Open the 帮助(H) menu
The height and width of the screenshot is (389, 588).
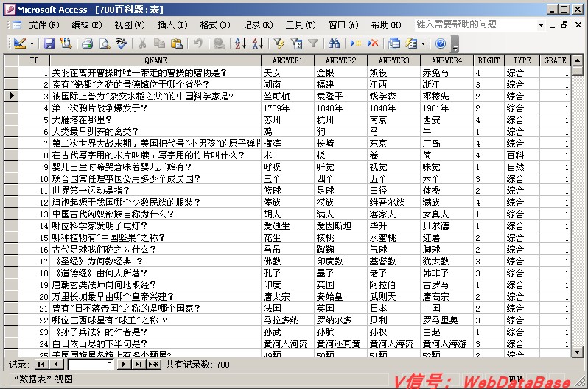point(386,25)
